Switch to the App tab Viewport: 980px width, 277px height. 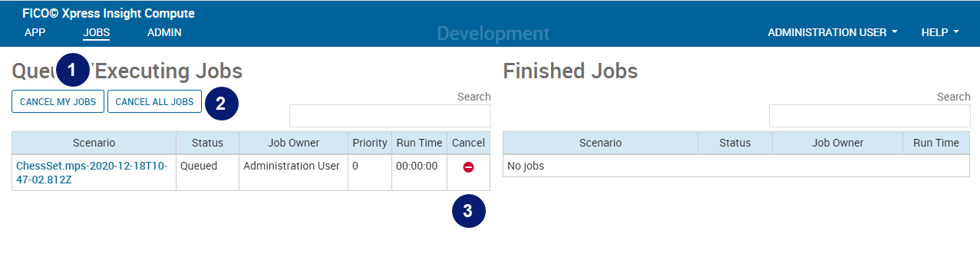35,32
